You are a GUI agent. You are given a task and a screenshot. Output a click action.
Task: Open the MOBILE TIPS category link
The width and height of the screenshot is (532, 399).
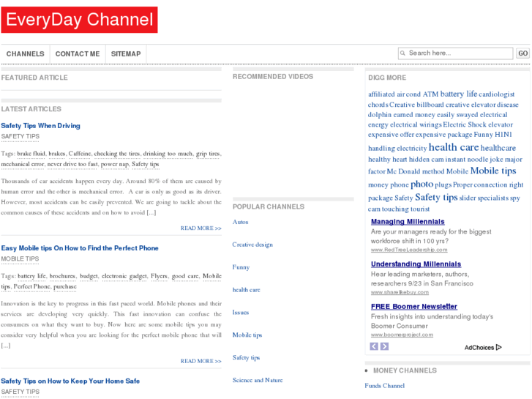(20, 258)
